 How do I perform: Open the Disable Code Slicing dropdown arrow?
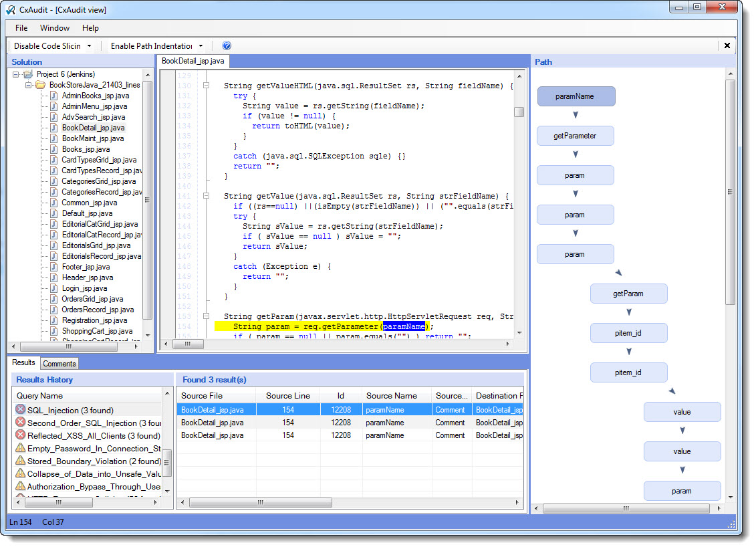(89, 46)
